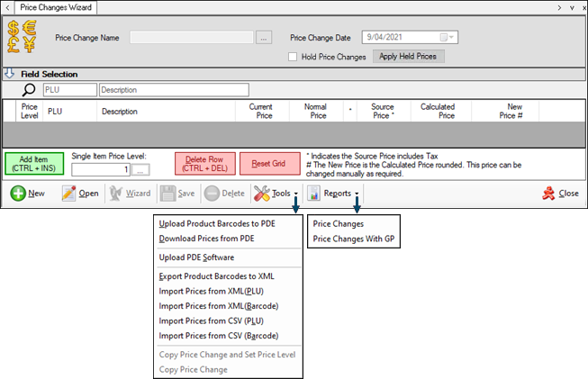Viewport: 588px width, 379px height.
Task: Click the Save floppy disk icon
Action: tap(167, 194)
